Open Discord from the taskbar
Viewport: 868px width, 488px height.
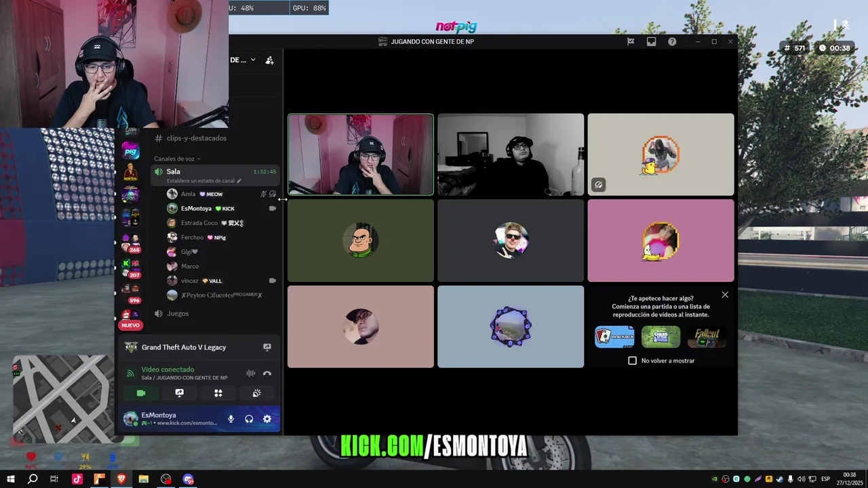(x=189, y=479)
